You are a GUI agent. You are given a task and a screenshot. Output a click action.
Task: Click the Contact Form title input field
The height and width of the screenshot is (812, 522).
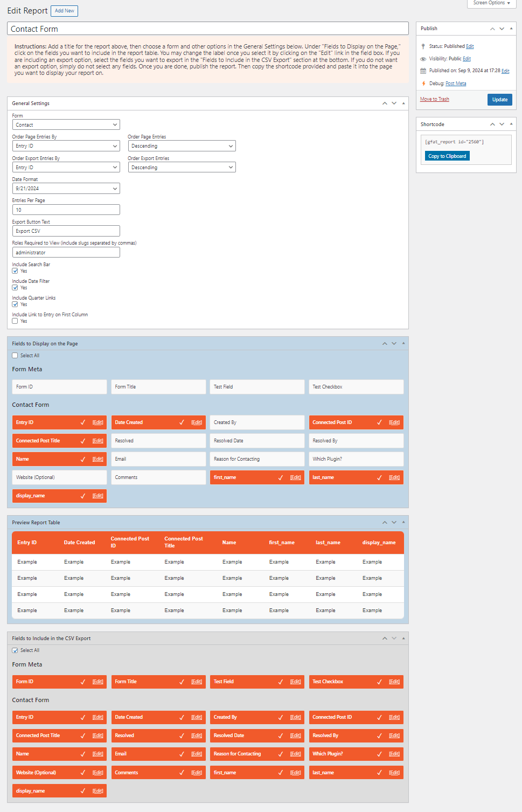point(207,28)
